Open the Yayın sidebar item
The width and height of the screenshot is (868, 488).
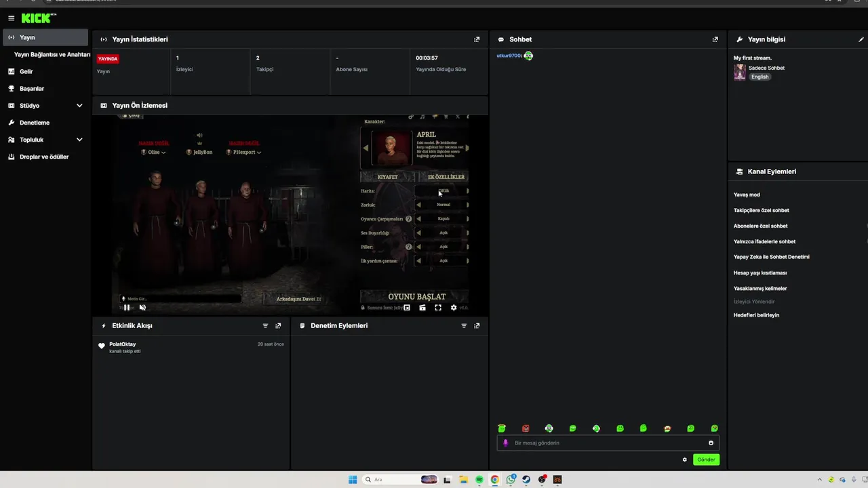click(x=45, y=37)
